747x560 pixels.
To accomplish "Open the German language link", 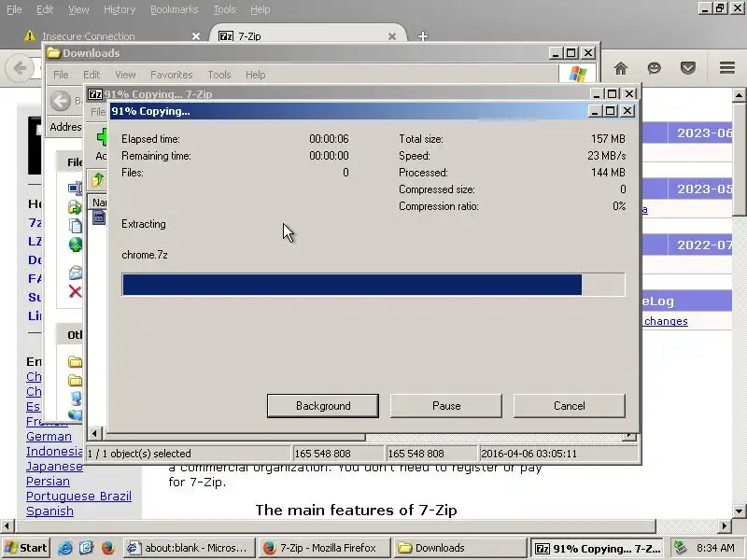I will pyautogui.click(x=49, y=437).
